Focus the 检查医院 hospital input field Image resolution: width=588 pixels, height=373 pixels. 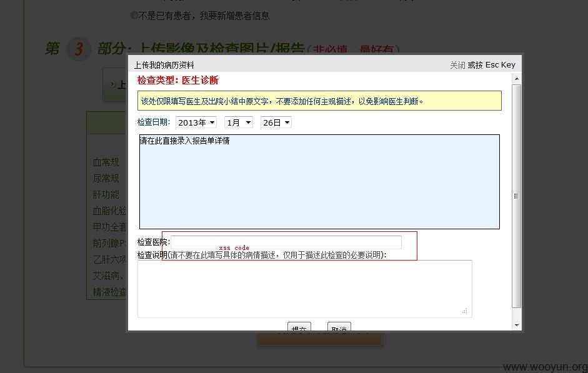286,242
